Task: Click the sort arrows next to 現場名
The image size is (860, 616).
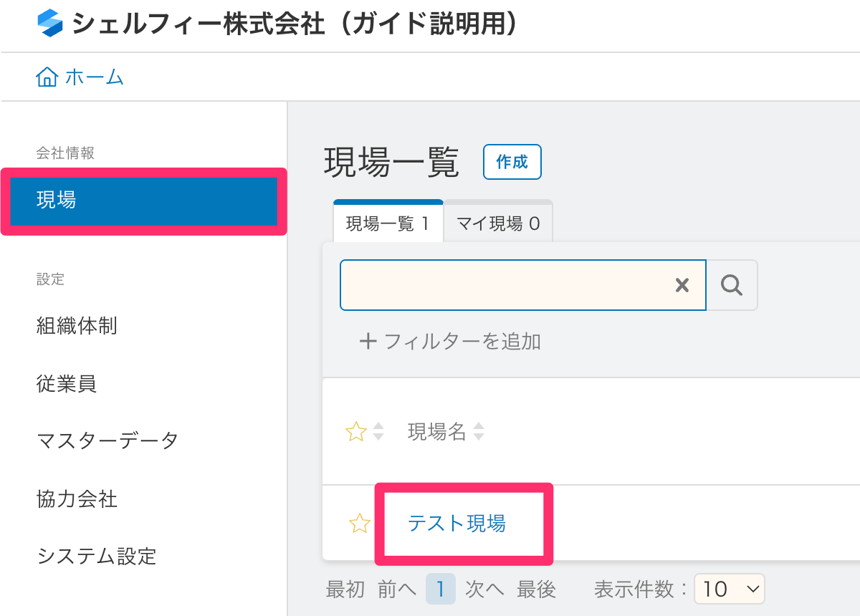Action: coord(477,431)
